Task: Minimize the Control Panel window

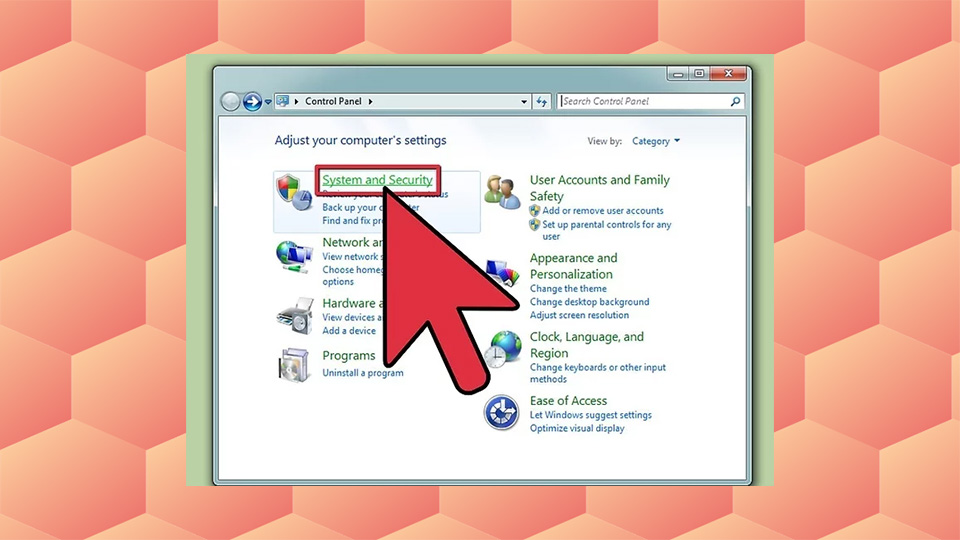Action: click(x=677, y=74)
